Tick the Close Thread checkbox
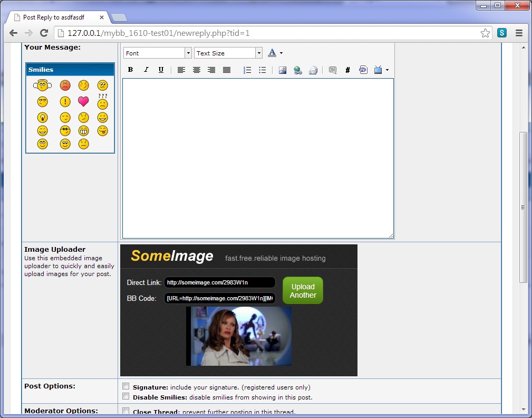Screen dimensions: 532x418 126,411
